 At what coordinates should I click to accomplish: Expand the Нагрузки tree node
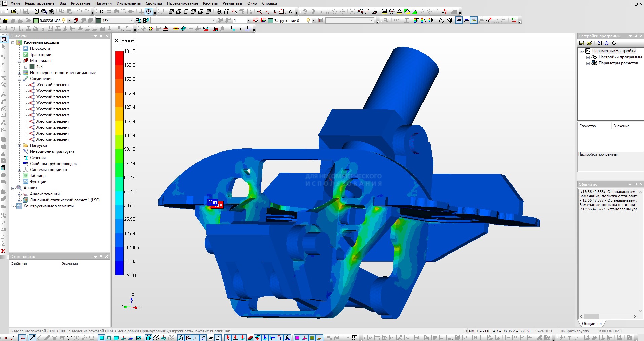tap(20, 146)
